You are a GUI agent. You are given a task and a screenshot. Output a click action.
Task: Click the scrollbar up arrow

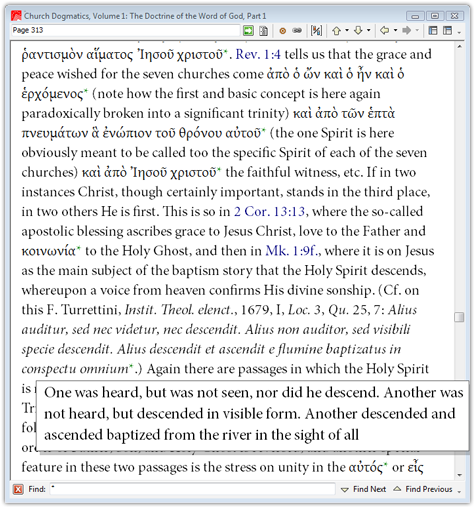459,47
